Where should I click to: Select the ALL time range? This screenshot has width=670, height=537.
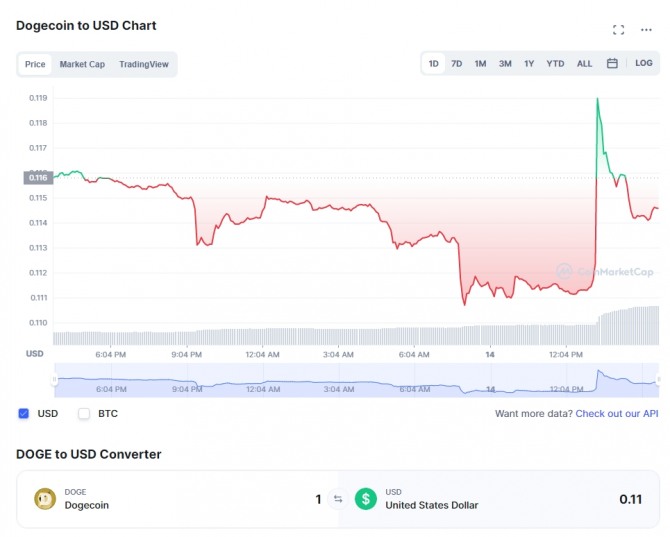585,64
